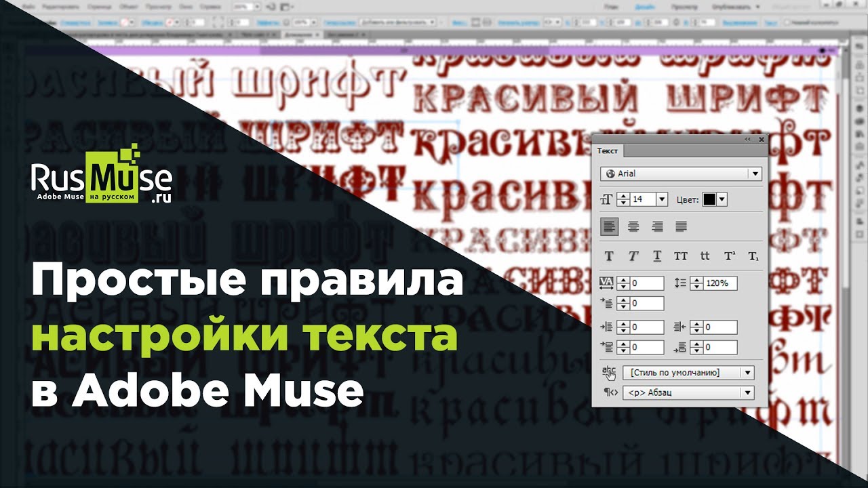Click the space before stepper arrows
Image resolution: width=868 pixels, height=488 pixels.
(x=623, y=348)
